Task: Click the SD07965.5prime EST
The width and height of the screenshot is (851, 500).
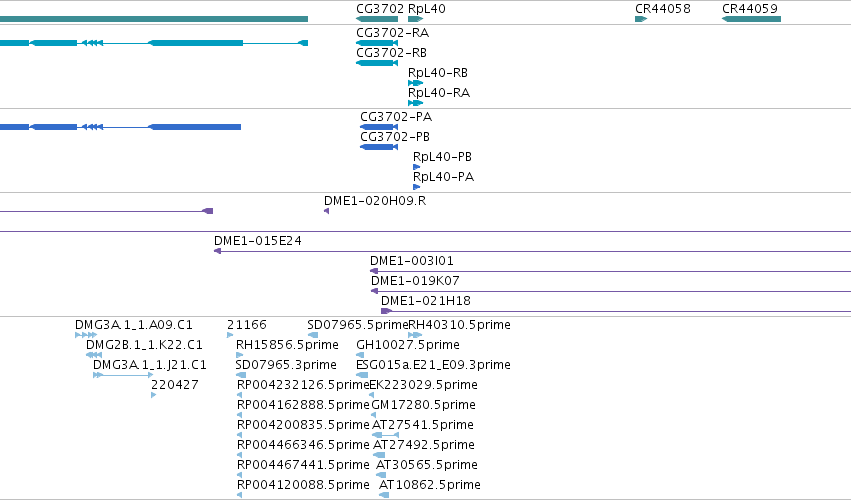Action: point(313,335)
